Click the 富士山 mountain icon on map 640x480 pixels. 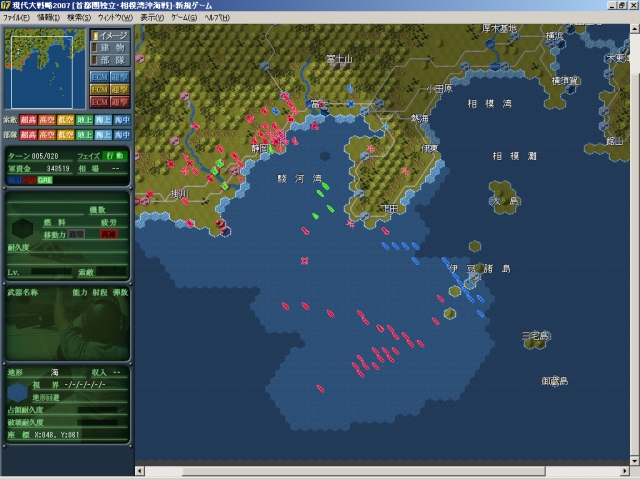[340, 66]
